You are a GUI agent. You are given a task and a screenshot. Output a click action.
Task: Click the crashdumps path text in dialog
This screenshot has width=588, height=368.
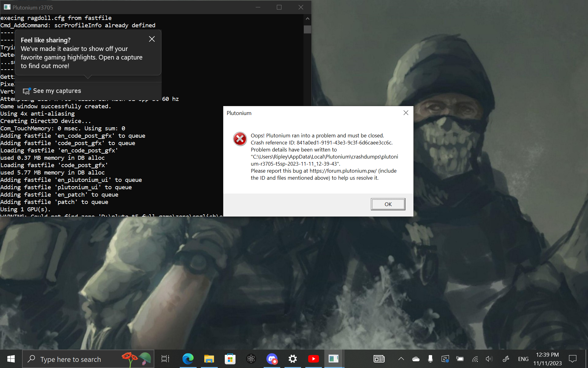click(x=324, y=160)
